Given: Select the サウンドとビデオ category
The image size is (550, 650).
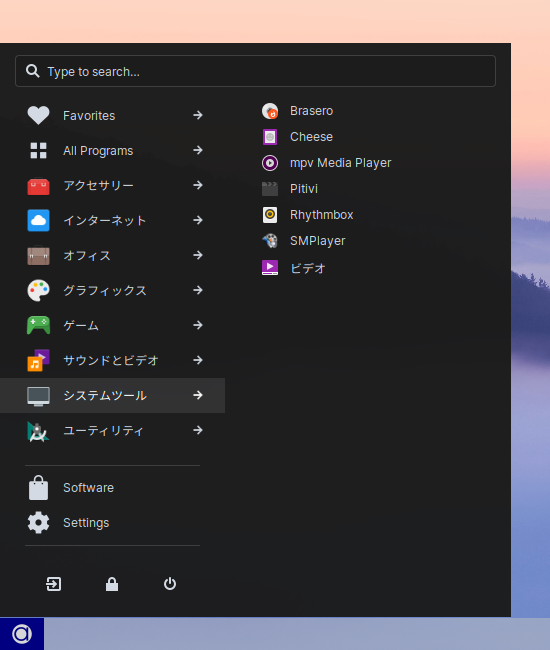Looking at the screenshot, I should tap(112, 360).
